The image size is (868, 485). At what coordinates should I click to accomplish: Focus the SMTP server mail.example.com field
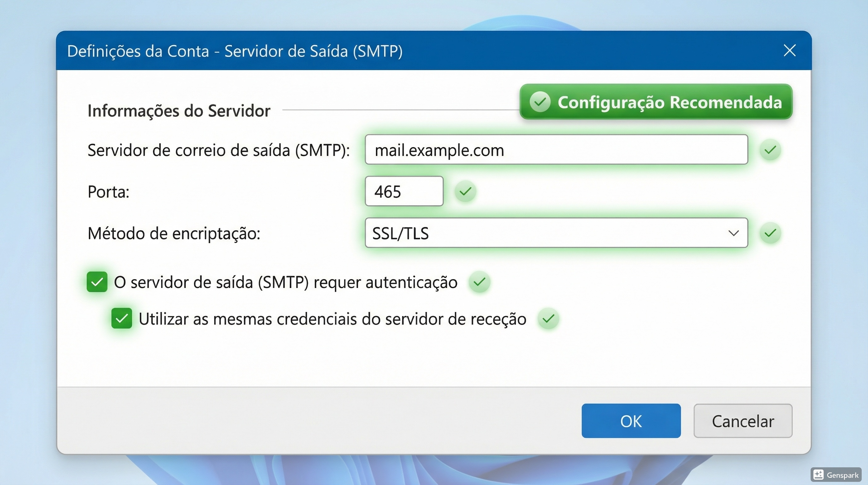pyautogui.click(x=556, y=150)
